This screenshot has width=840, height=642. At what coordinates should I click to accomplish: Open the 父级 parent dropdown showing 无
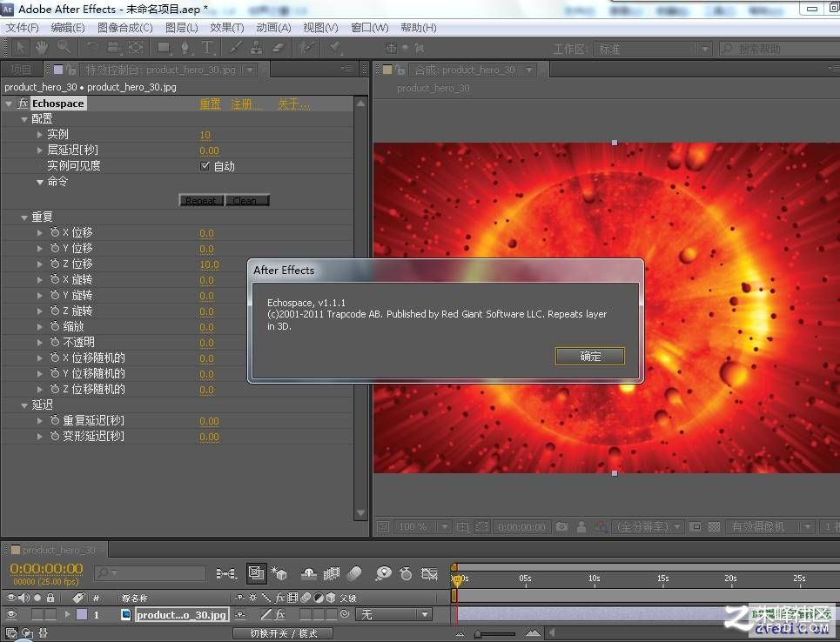(393, 615)
